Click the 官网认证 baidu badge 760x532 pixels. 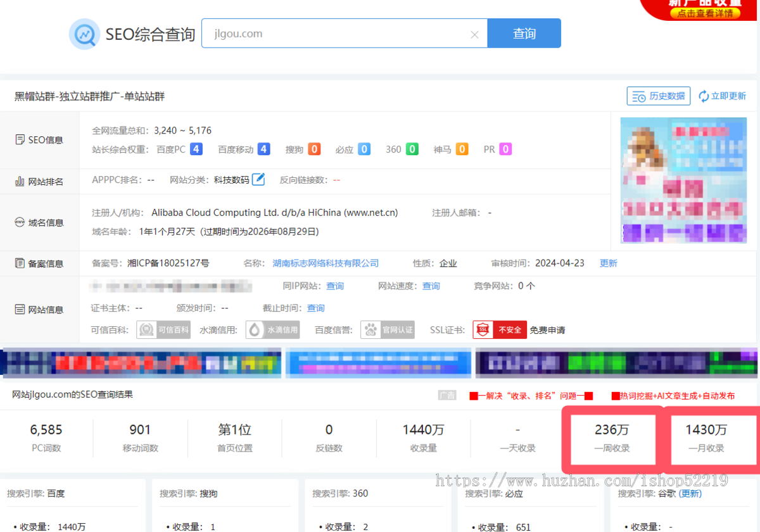tap(388, 330)
